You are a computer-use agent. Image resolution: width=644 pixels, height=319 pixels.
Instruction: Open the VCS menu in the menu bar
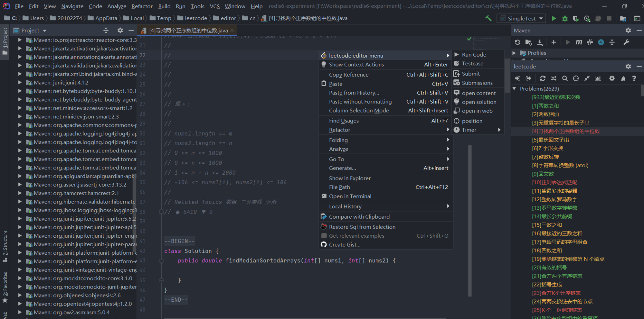point(215,6)
